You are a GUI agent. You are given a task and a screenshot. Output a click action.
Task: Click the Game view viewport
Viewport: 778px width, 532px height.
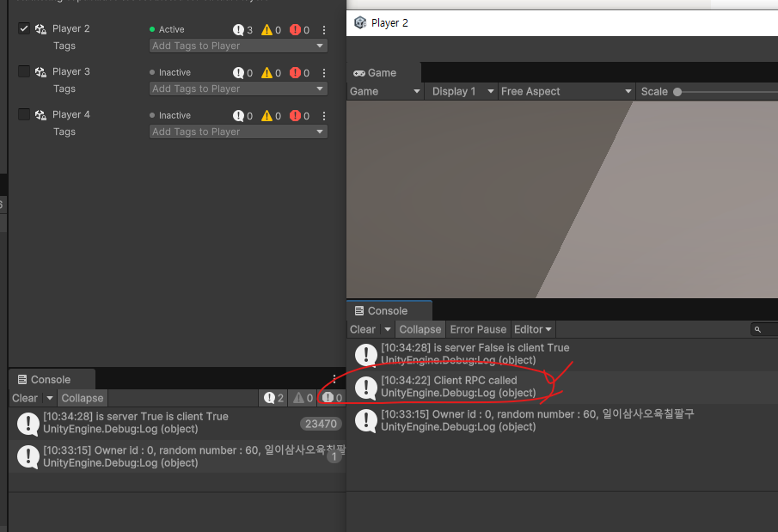pyautogui.click(x=562, y=199)
